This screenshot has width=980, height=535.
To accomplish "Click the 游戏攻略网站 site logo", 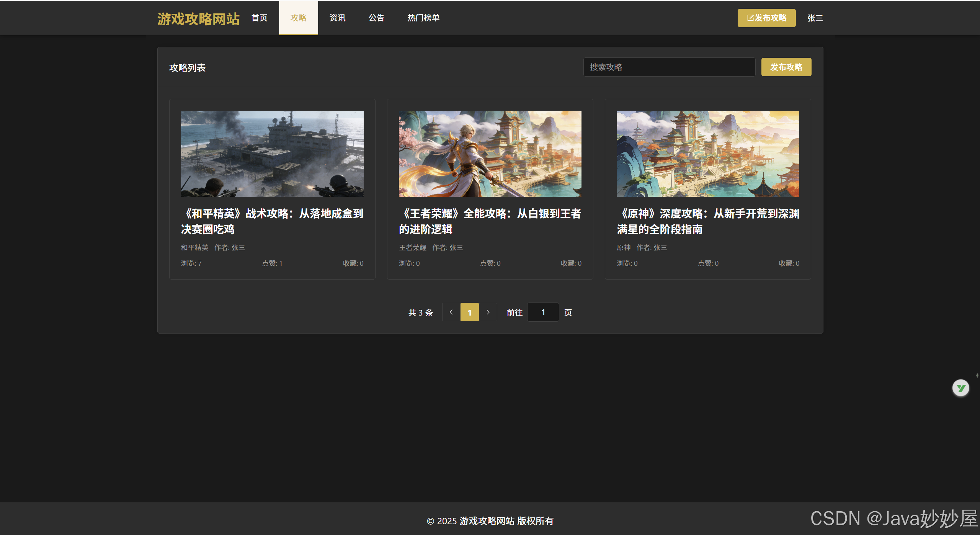I will pyautogui.click(x=198, y=19).
